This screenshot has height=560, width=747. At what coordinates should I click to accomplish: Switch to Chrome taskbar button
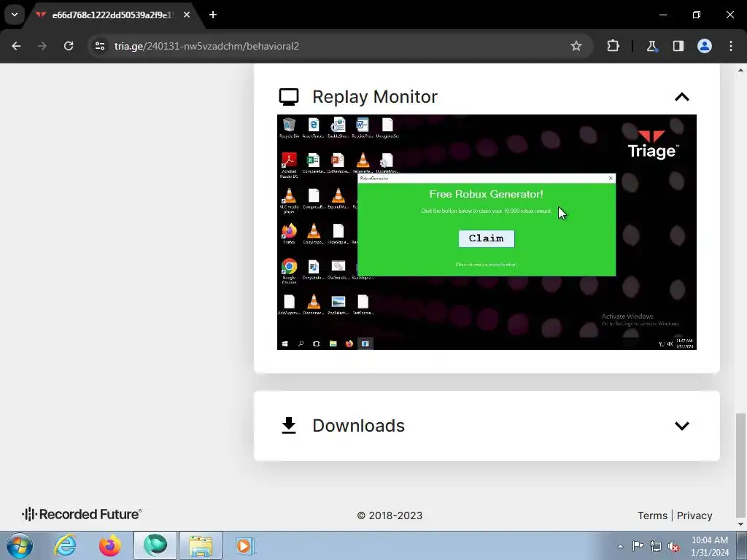(x=155, y=545)
